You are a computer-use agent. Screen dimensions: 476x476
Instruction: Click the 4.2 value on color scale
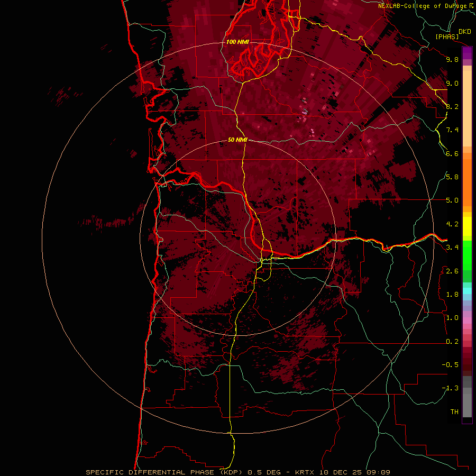(x=452, y=224)
